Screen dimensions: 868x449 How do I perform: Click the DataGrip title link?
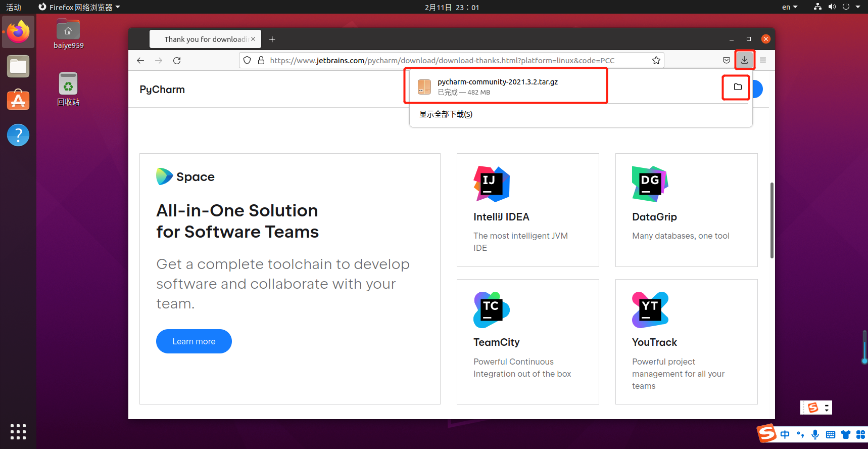pyautogui.click(x=654, y=217)
